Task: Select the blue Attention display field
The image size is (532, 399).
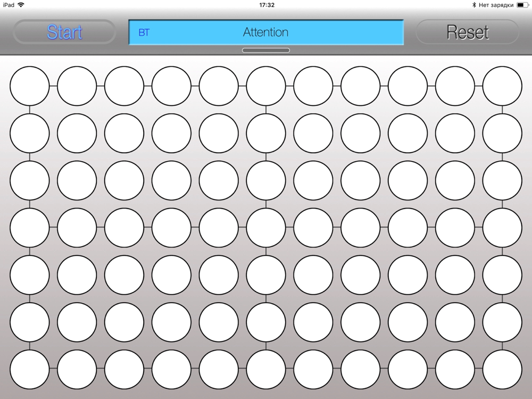Action: click(x=266, y=32)
